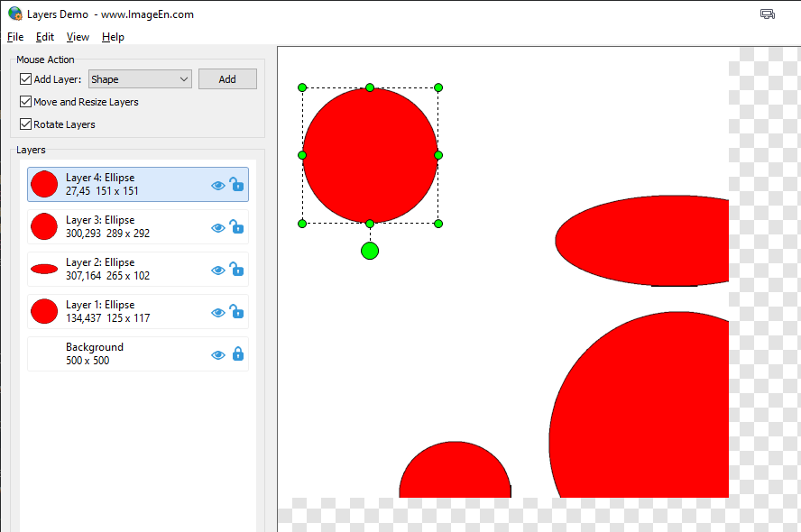This screenshot has width=801, height=532.
Task: Hide Layer 2 with its eye icon
Action: (x=218, y=271)
